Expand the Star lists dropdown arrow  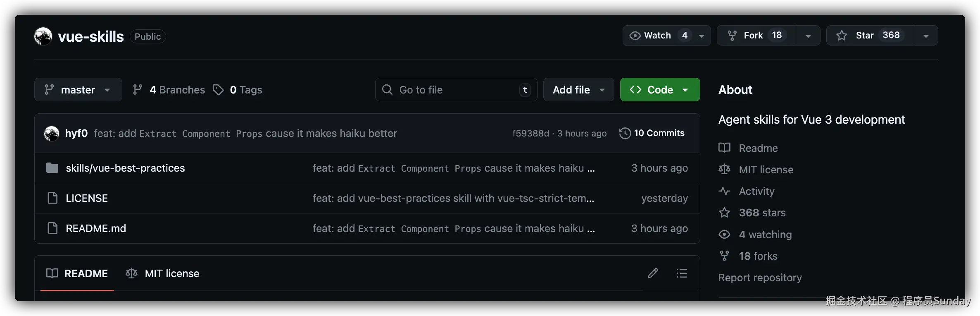point(926,36)
